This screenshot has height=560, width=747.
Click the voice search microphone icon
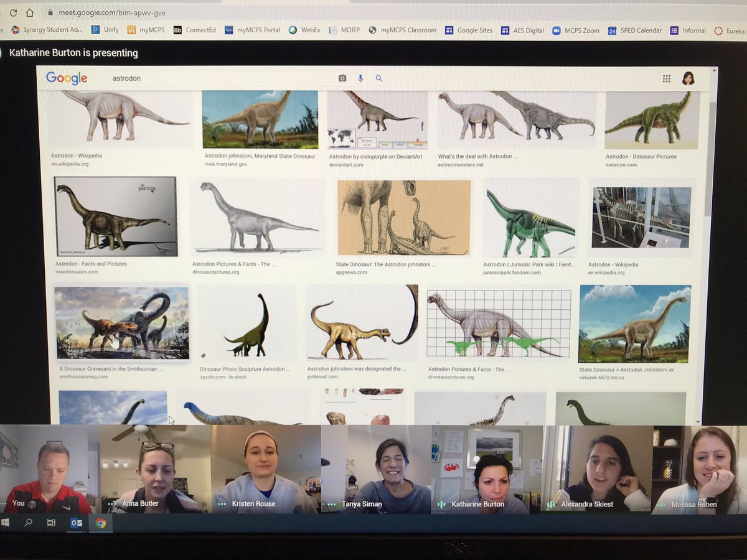(360, 78)
